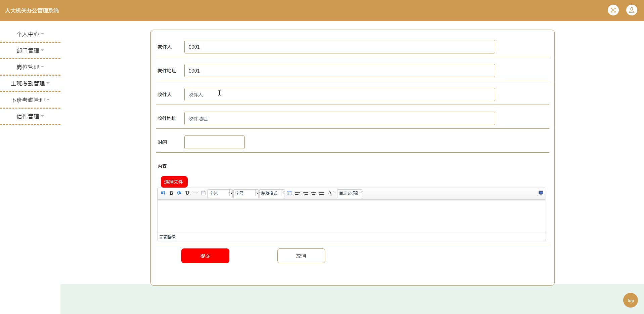Toggle underline formatting in the editor

(187, 193)
